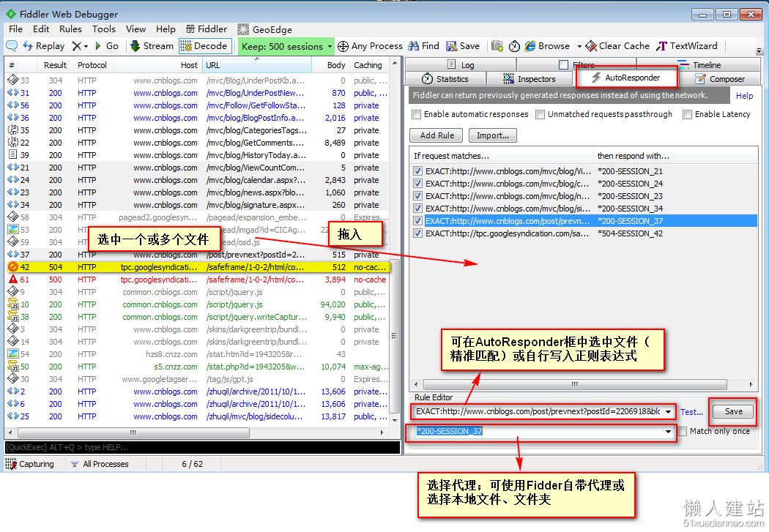Click the camera screenshot toolbar icon
Screen dimensions: 769x532
(497, 46)
